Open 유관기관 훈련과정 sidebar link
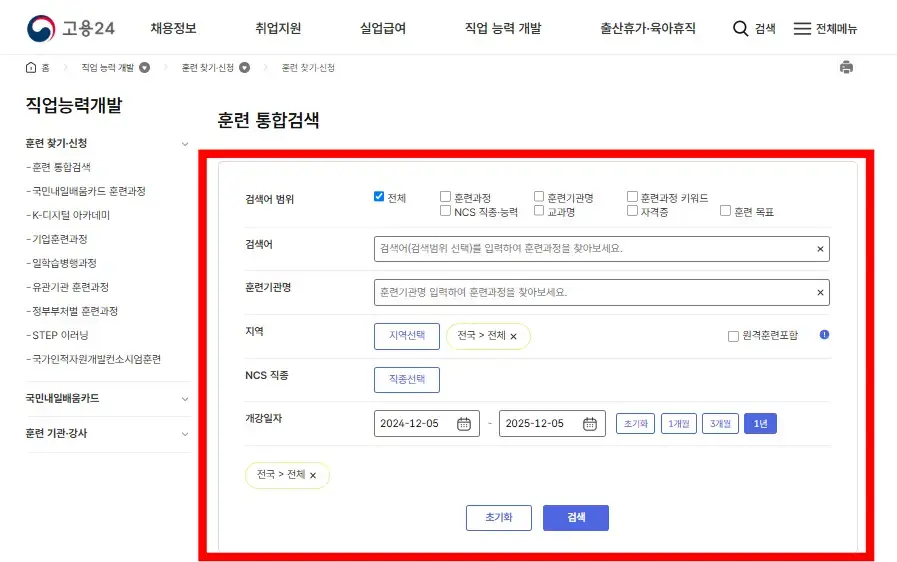The height and width of the screenshot is (562, 897). (68, 287)
